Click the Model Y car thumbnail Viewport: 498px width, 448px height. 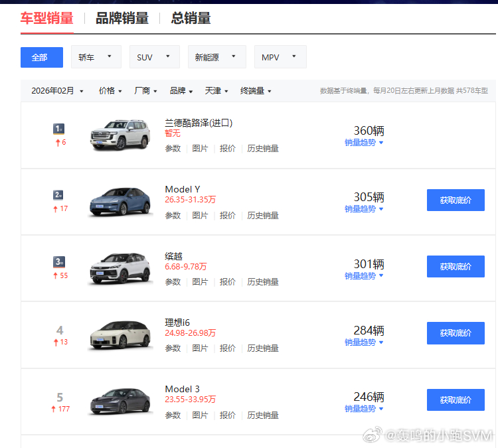coord(120,202)
